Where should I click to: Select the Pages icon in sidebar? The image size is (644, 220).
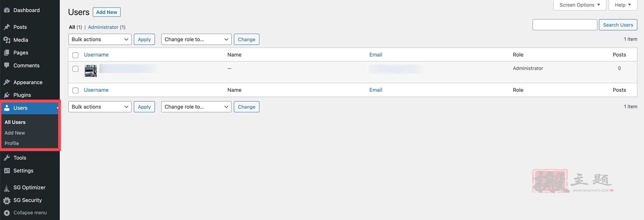tap(7, 53)
